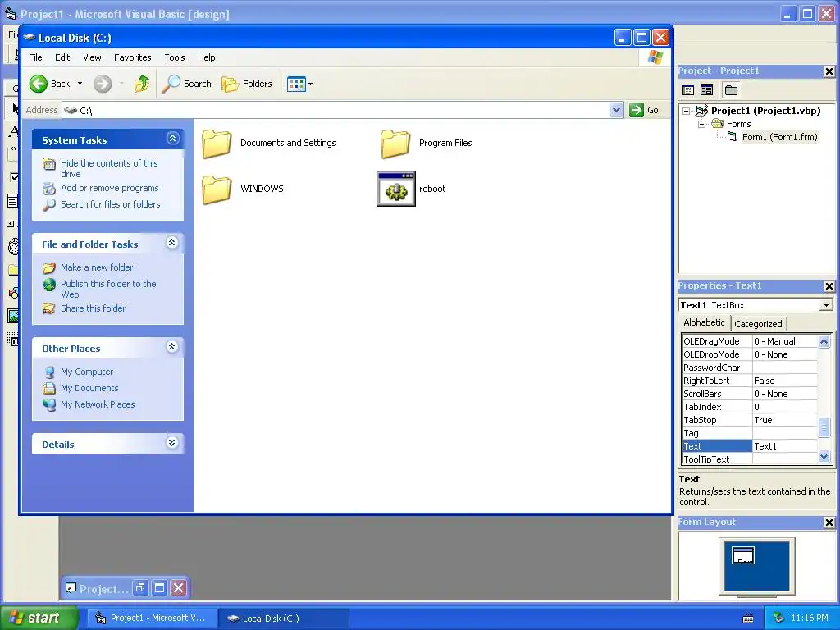
Task: Open My Network Places link
Action: click(98, 404)
